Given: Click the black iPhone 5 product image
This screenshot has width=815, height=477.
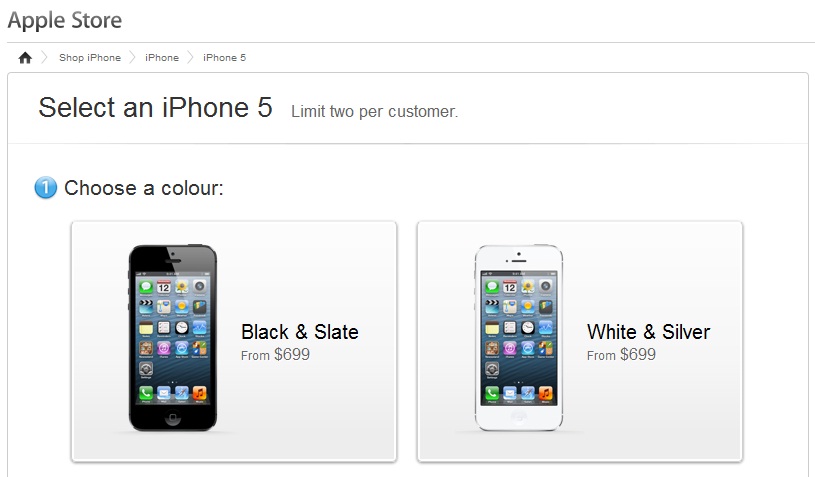Looking at the screenshot, I should tap(173, 338).
